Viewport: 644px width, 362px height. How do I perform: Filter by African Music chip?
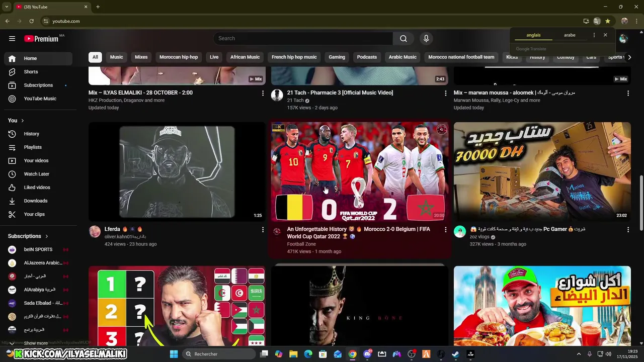click(245, 57)
